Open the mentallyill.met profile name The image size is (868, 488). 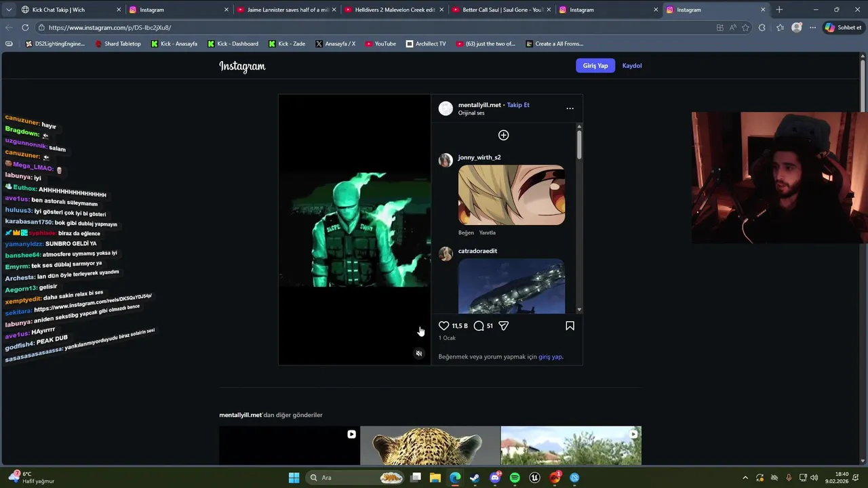tap(479, 105)
